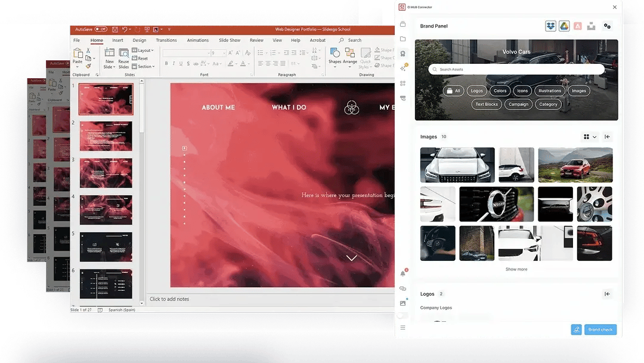
Task: Collapse the Images section
Action: [607, 137]
